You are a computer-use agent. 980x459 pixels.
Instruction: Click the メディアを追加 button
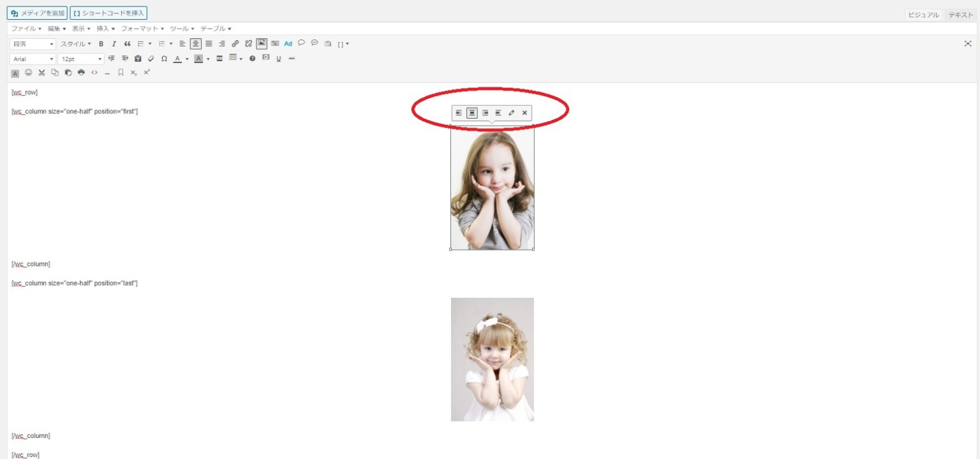pyautogui.click(x=38, y=13)
